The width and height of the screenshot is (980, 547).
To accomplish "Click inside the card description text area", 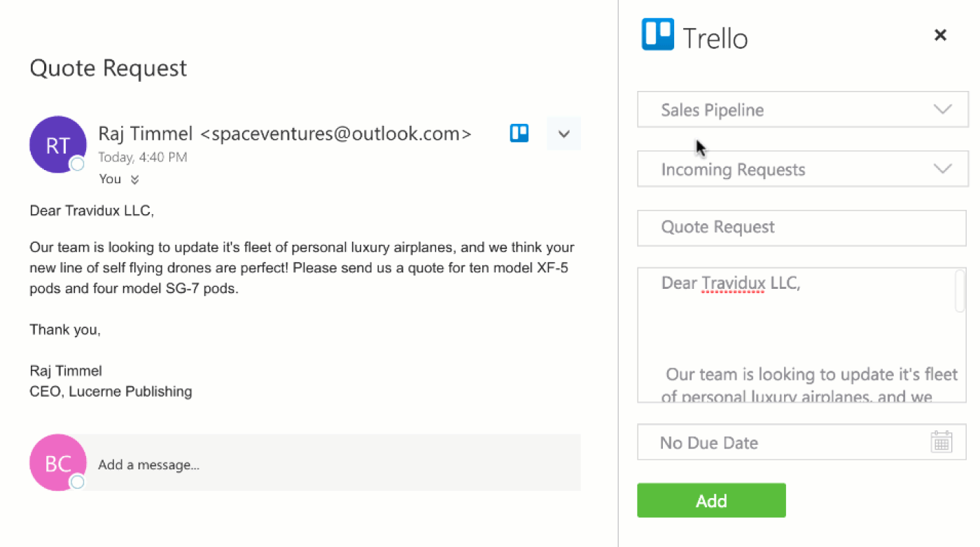I will tap(798, 334).
